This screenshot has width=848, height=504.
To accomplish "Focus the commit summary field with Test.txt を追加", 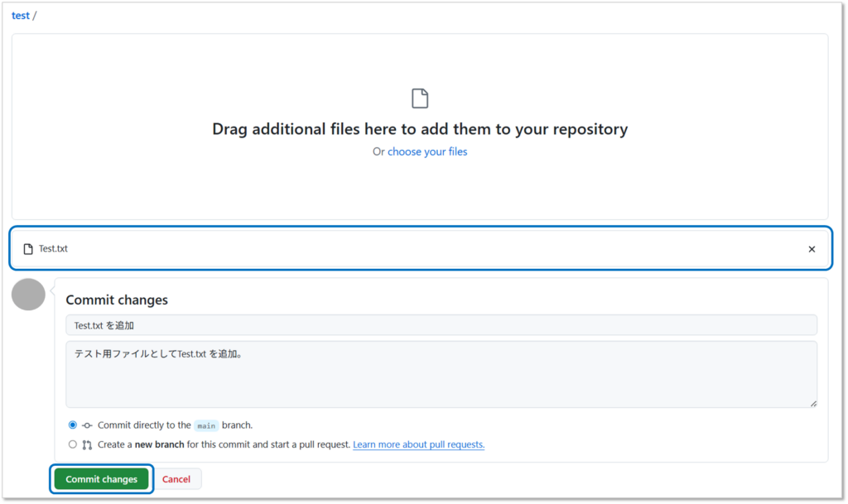I will pyautogui.click(x=441, y=325).
